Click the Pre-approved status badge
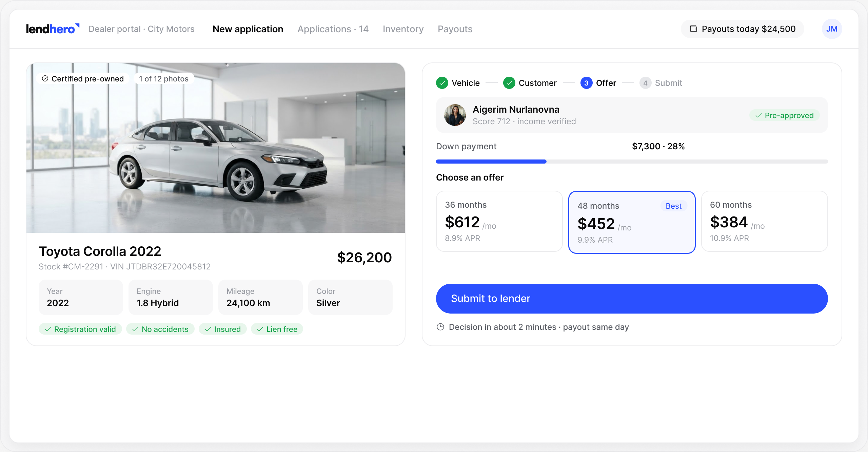This screenshot has height=452, width=868. tap(784, 115)
